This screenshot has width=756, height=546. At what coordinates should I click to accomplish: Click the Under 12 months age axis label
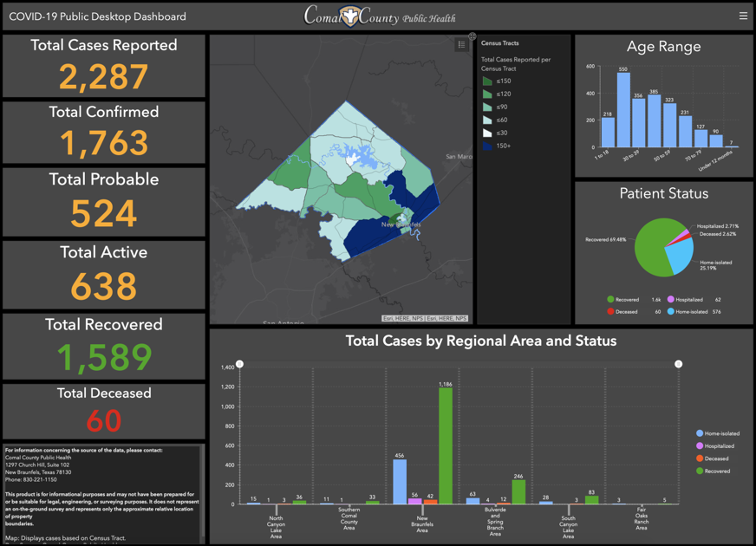[x=715, y=161]
